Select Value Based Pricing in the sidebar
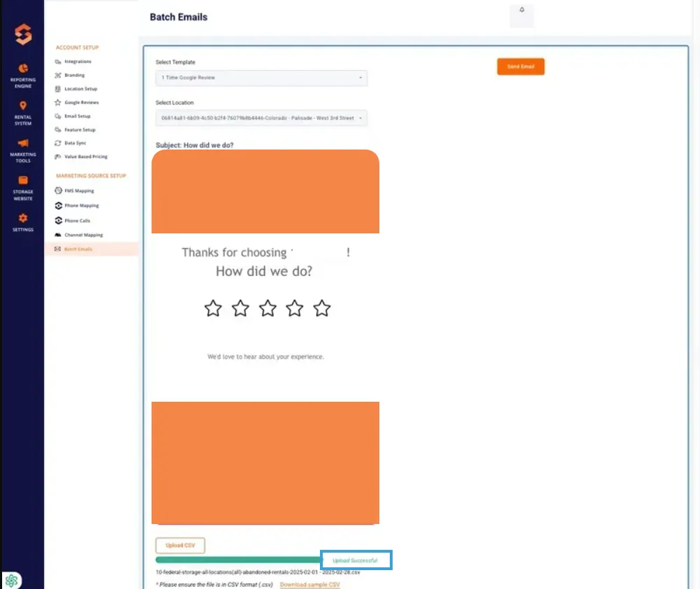This screenshot has width=700, height=589. click(x=86, y=157)
